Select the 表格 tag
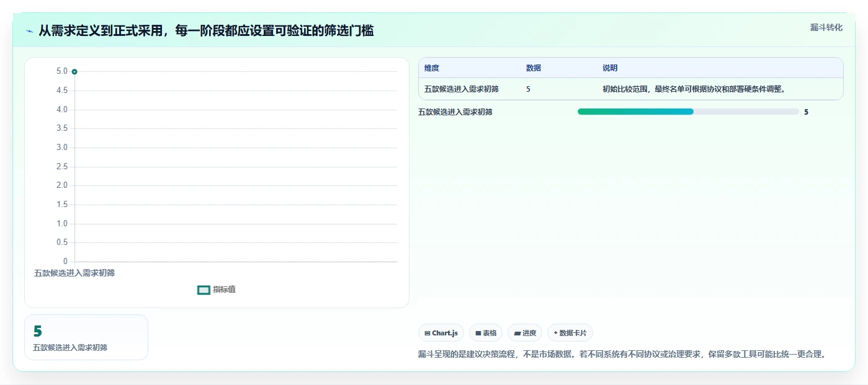This screenshot has height=385, width=868. [486, 333]
